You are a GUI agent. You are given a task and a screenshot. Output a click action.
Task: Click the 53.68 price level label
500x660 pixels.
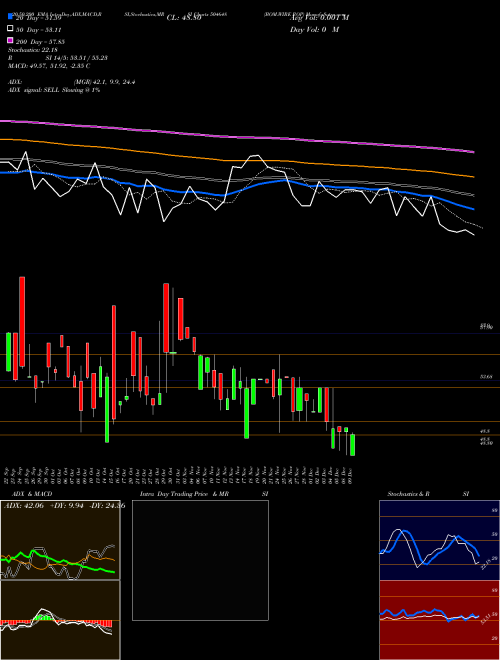(x=486, y=377)
